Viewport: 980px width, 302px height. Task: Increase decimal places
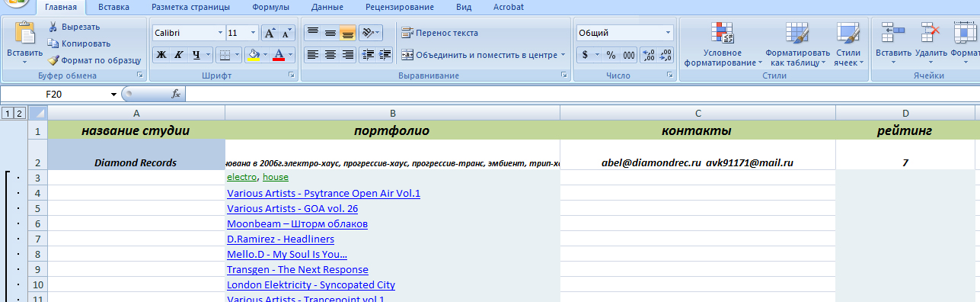(x=648, y=55)
